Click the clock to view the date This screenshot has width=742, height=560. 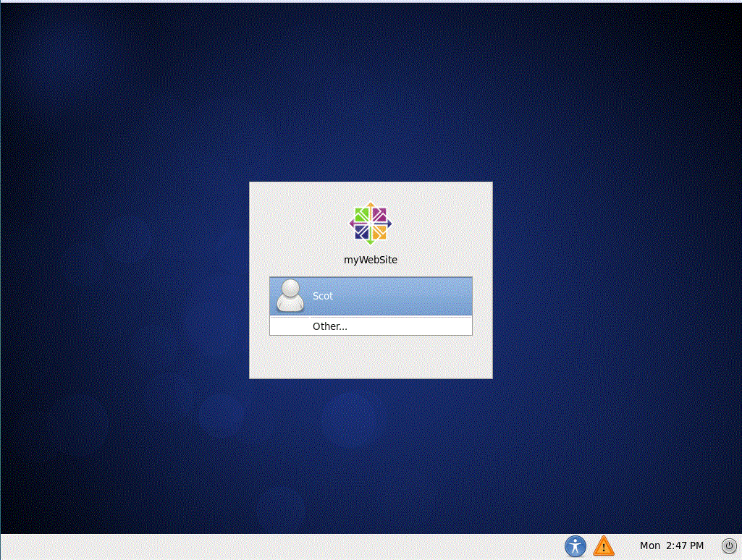671,546
